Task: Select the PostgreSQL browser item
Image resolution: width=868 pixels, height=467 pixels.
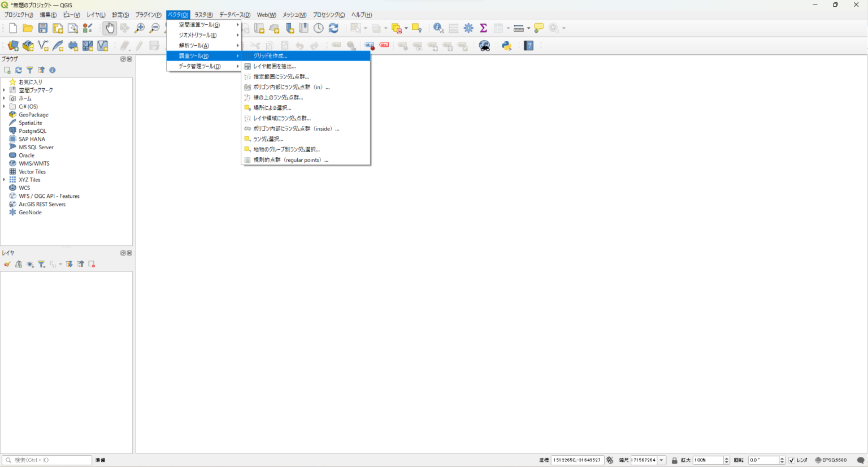Action: (32, 131)
